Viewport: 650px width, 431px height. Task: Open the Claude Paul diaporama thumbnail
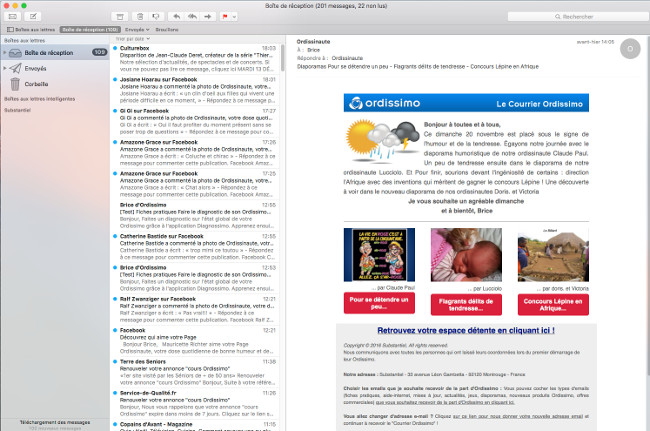[379, 254]
